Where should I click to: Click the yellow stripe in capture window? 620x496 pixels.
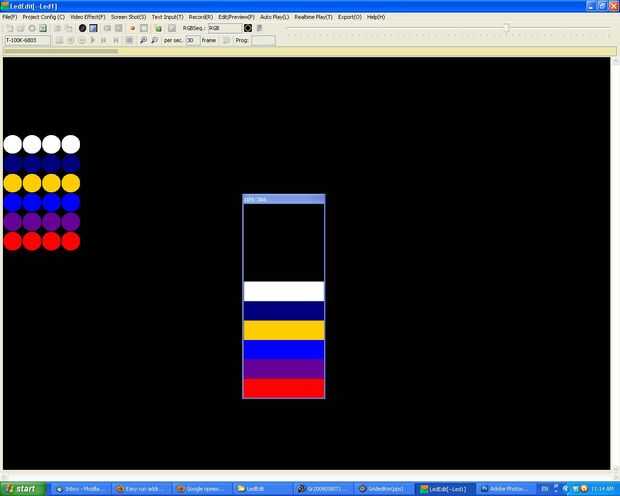pyautogui.click(x=284, y=330)
